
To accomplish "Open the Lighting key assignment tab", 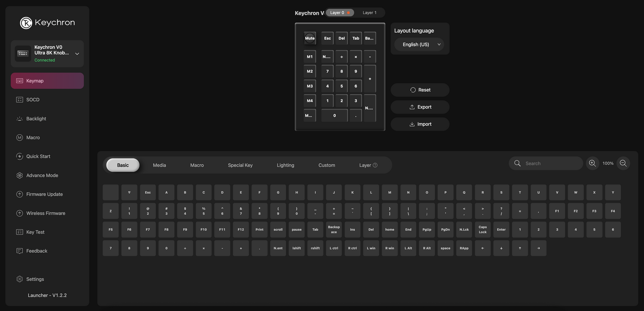I will point(285,165).
